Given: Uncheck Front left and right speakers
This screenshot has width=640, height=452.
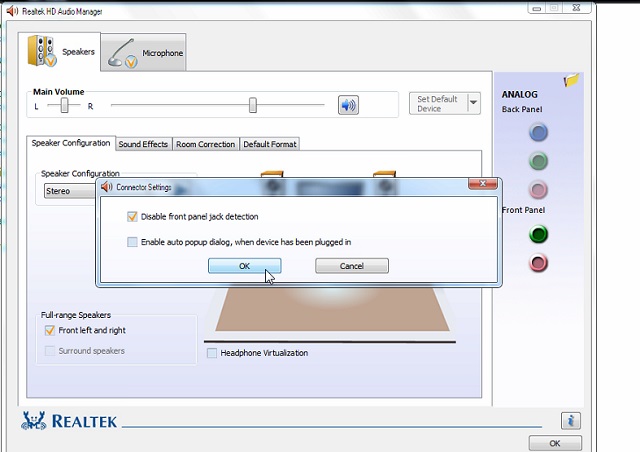Looking at the screenshot, I should (x=49, y=330).
